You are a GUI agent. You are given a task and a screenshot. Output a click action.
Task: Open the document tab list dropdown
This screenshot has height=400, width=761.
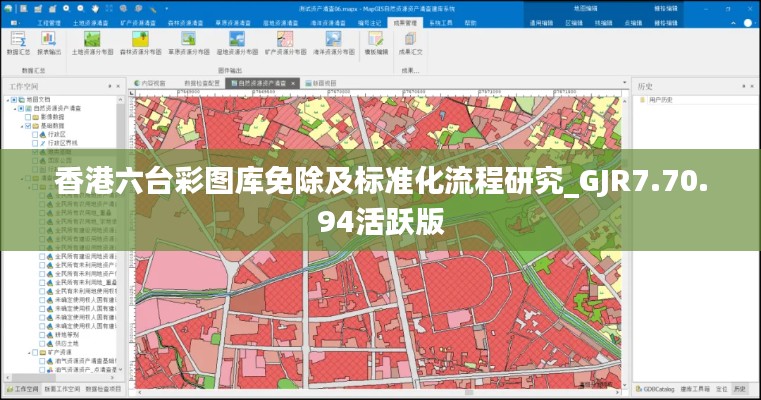(x=625, y=83)
